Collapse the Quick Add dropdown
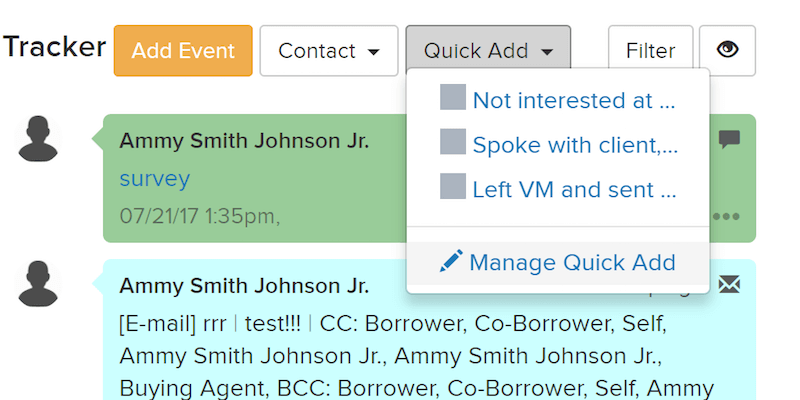Screen dimensions: 800x400 click(x=488, y=51)
